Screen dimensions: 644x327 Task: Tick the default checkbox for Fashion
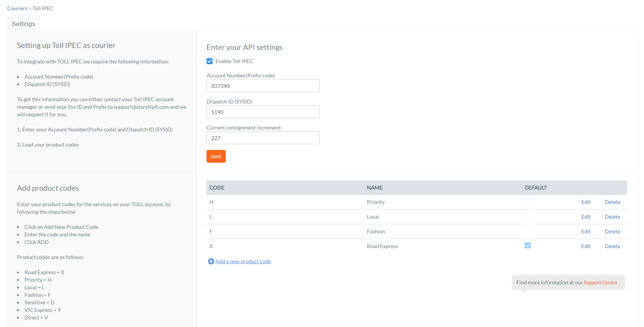[x=528, y=231]
